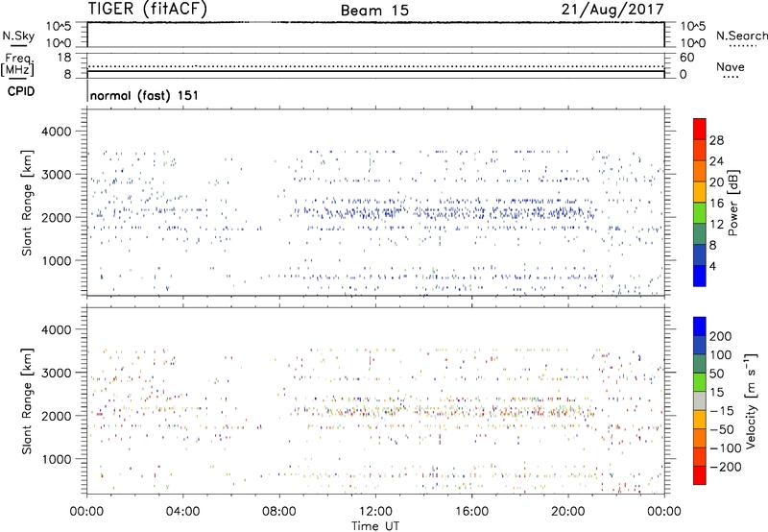Viewport: 768px width, 532px height.
Task: Click the grey segment of Velocity colorbar
Action: [x=700, y=400]
